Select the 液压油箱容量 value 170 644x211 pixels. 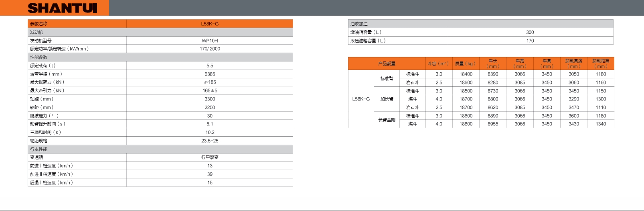[x=530, y=41]
